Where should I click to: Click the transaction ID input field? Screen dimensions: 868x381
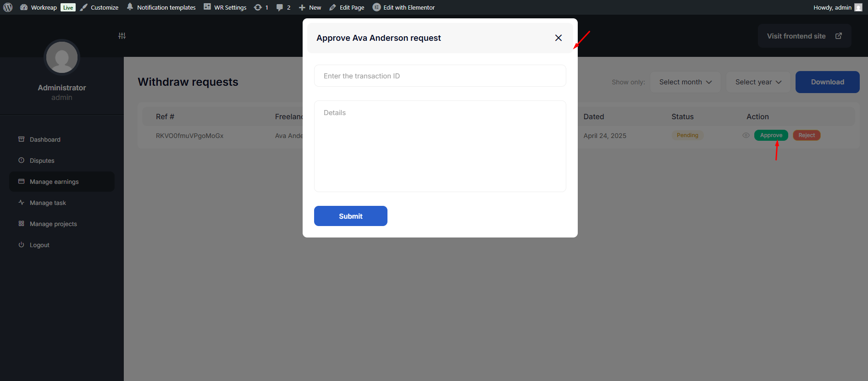440,76
